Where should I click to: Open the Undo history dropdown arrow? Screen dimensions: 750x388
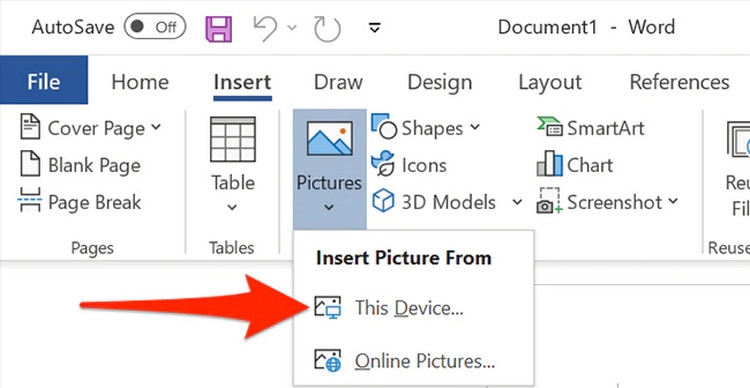point(292,28)
